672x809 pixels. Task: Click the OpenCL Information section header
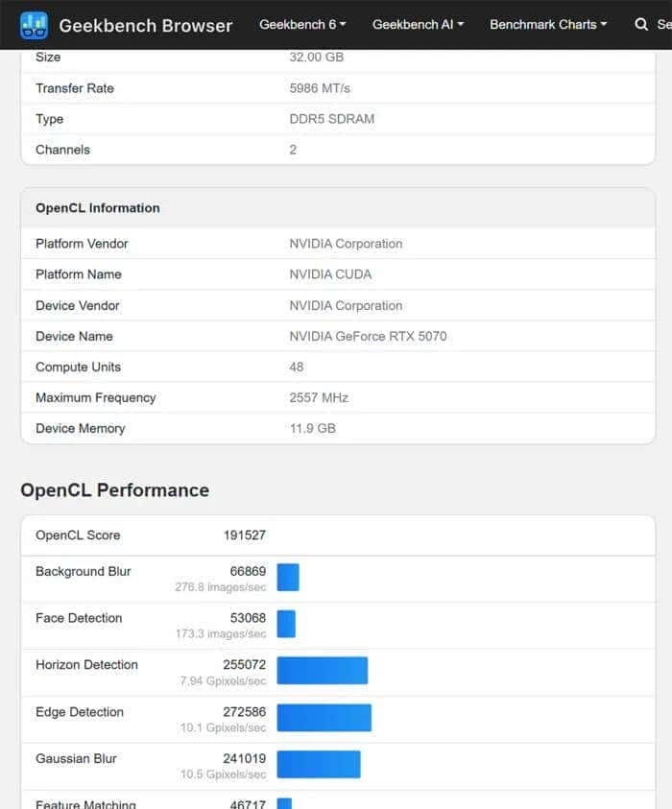[x=98, y=208]
